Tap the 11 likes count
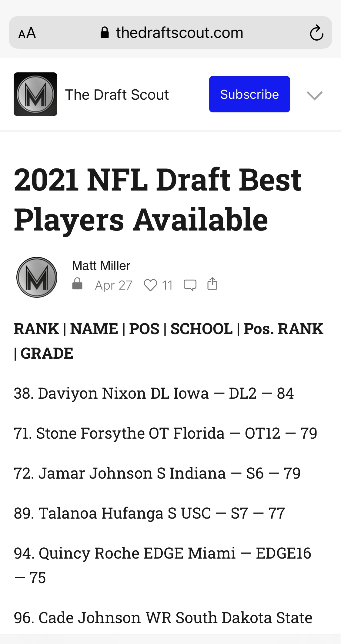 point(167,285)
